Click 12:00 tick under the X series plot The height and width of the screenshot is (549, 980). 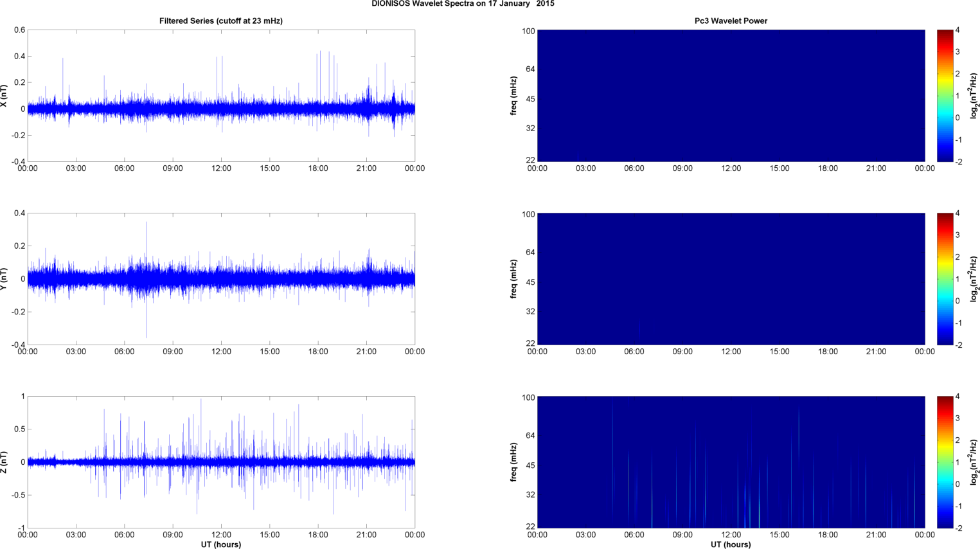coord(221,168)
